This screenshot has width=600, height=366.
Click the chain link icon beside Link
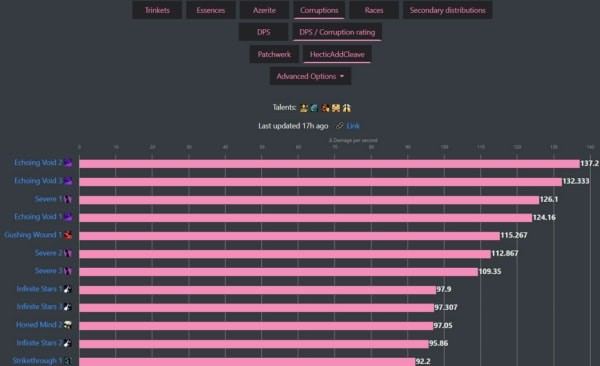(340, 126)
